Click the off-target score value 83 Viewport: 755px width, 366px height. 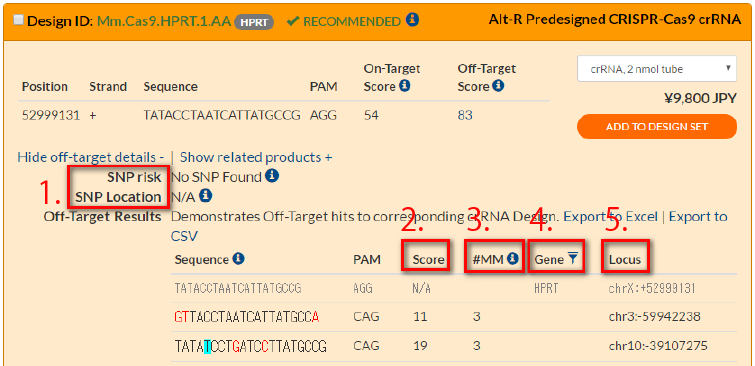465,115
